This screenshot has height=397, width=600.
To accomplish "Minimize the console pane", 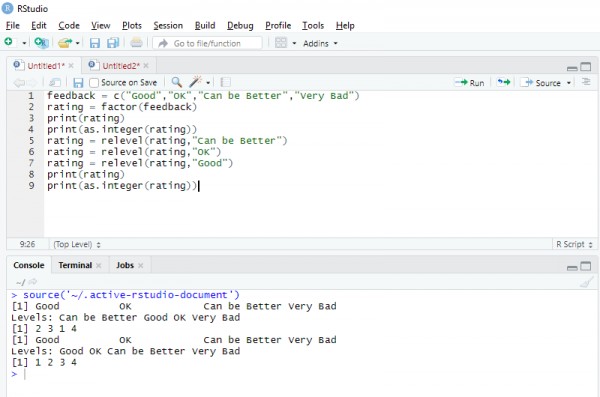I will [572, 268].
